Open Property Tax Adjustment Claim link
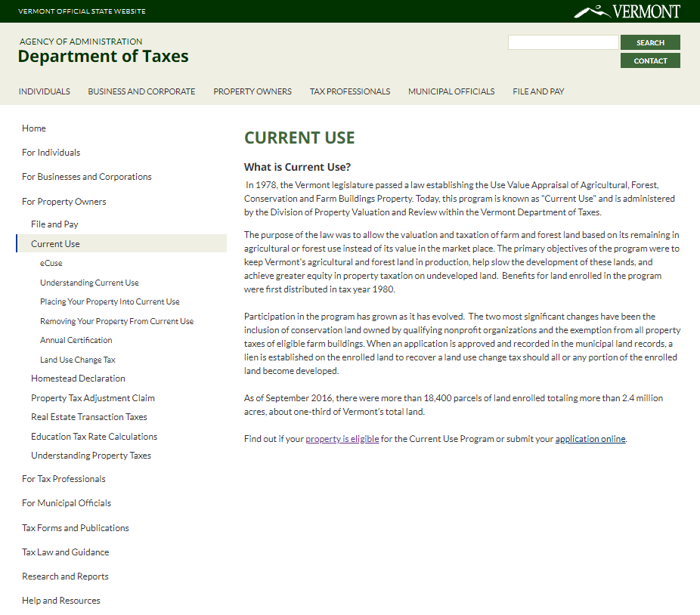Image resolution: width=700 pixels, height=615 pixels. pyautogui.click(x=93, y=398)
